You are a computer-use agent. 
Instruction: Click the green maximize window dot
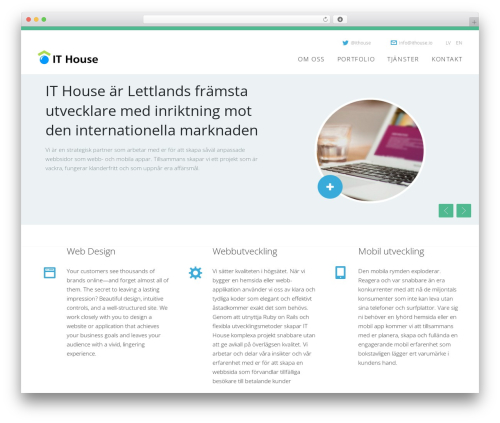tap(44, 19)
